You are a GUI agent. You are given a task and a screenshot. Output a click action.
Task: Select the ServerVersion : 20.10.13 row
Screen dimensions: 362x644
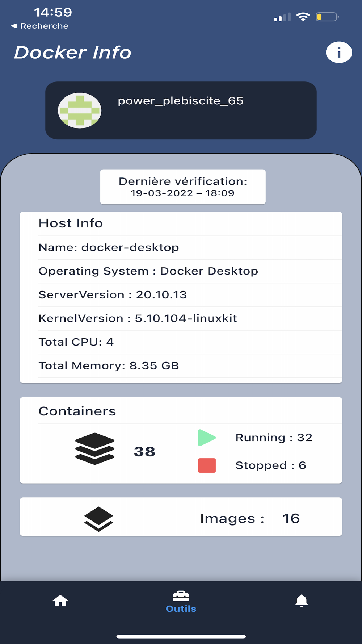[x=190, y=295]
